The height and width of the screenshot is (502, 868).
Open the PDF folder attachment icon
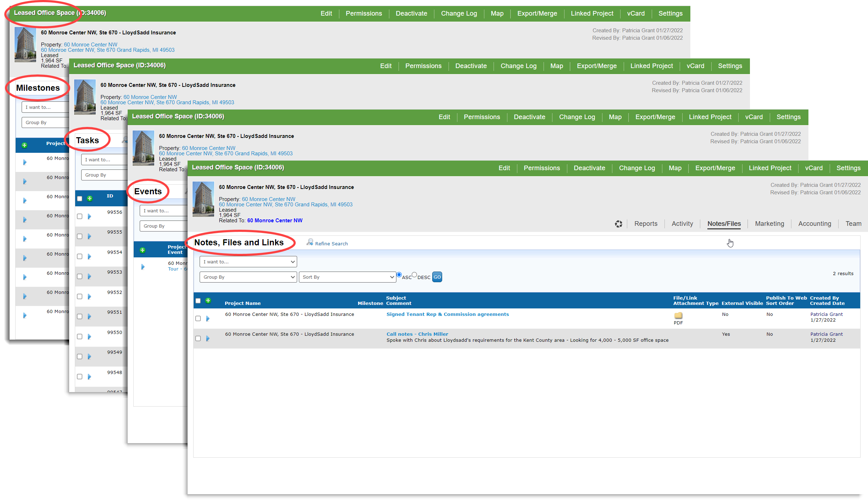(678, 315)
